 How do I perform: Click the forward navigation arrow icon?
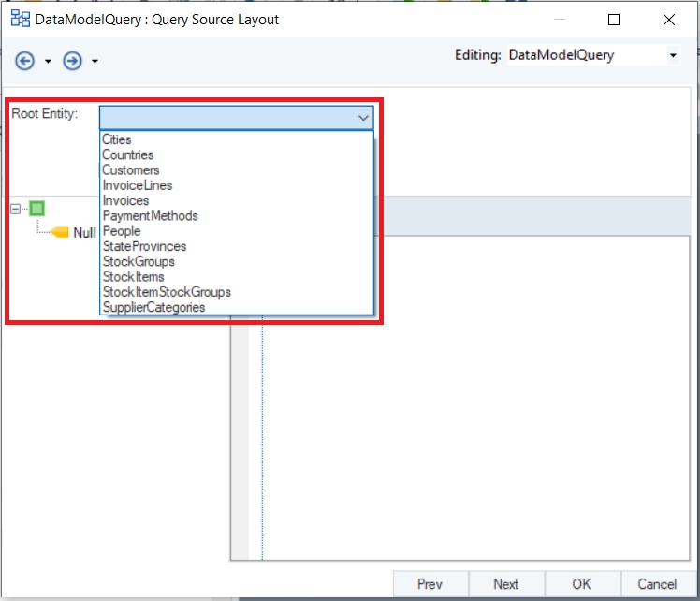click(x=72, y=61)
